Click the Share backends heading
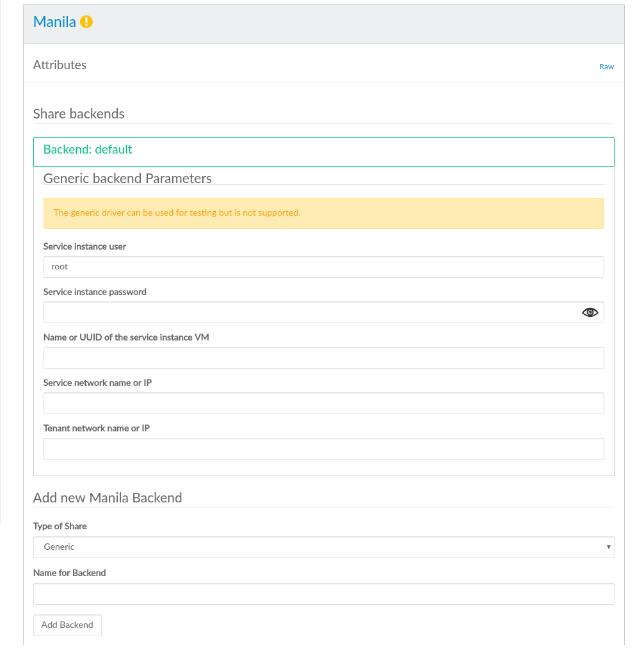This screenshot has width=644, height=649. pyautogui.click(x=79, y=114)
